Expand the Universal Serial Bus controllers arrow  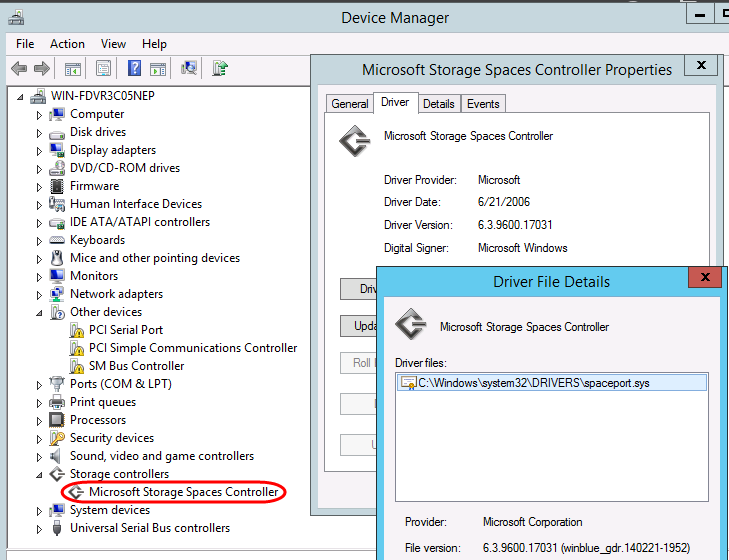[39, 529]
